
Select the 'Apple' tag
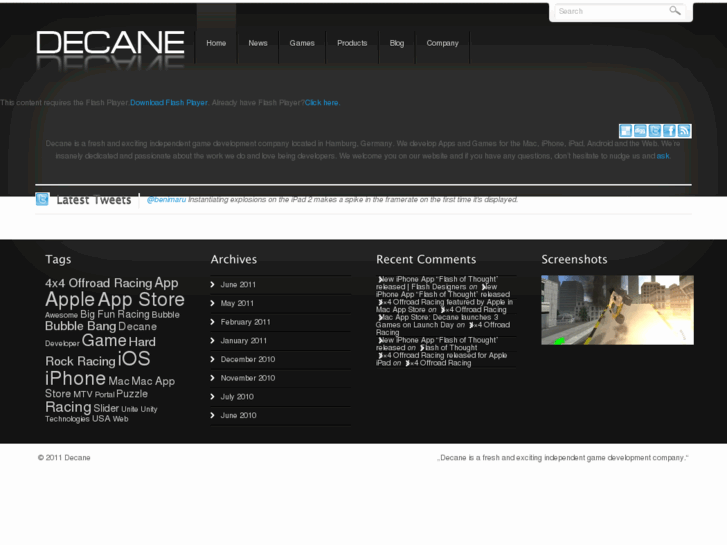70,300
